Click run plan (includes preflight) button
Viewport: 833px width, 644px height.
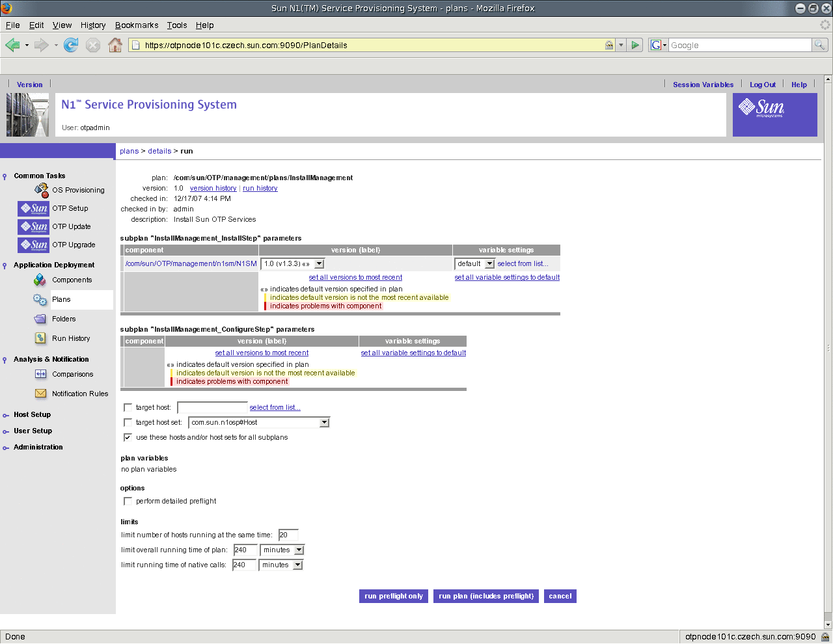[486, 596]
